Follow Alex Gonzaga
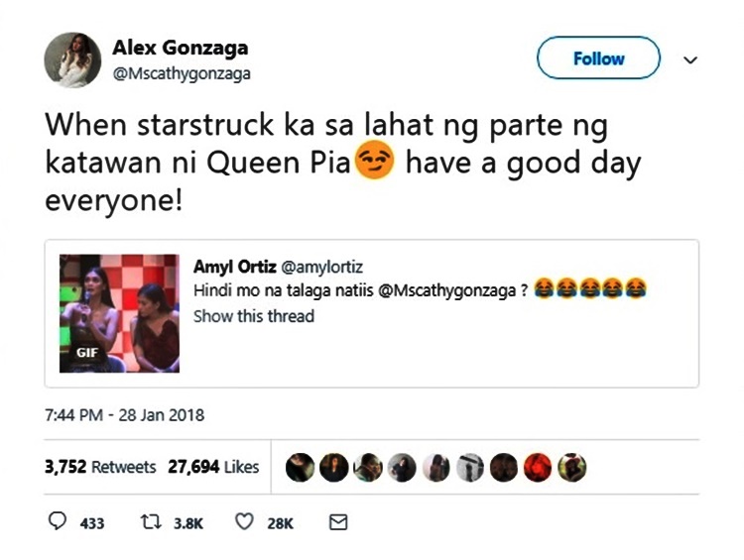 (598, 58)
